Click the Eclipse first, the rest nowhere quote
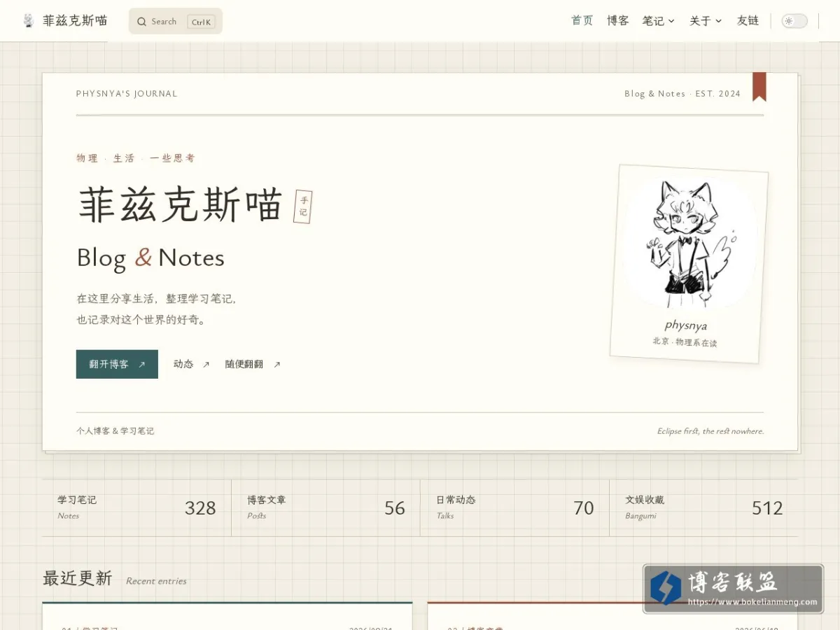Image resolution: width=840 pixels, height=630 pixels. click(710, 431)
